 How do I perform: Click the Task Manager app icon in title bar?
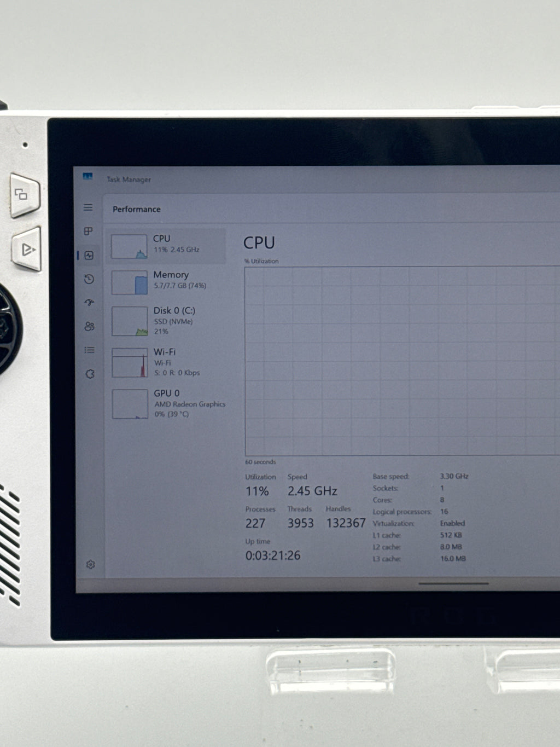[x=87, y=176]
